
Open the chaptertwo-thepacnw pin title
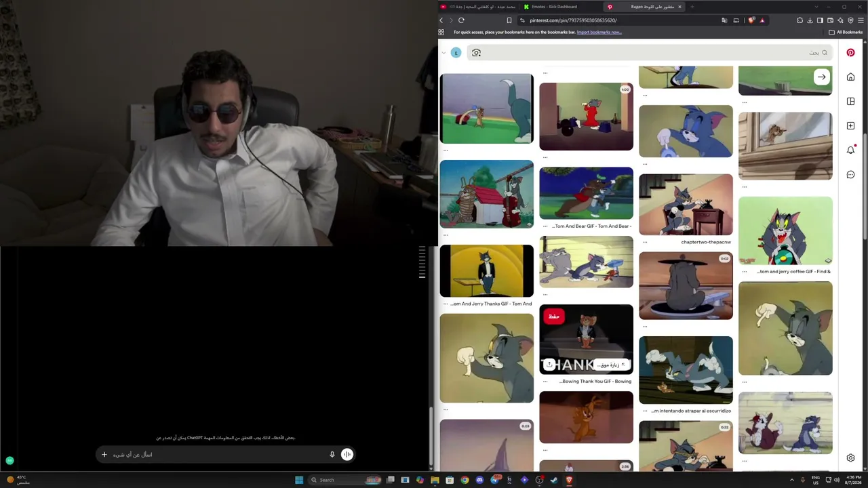[706, 242]
